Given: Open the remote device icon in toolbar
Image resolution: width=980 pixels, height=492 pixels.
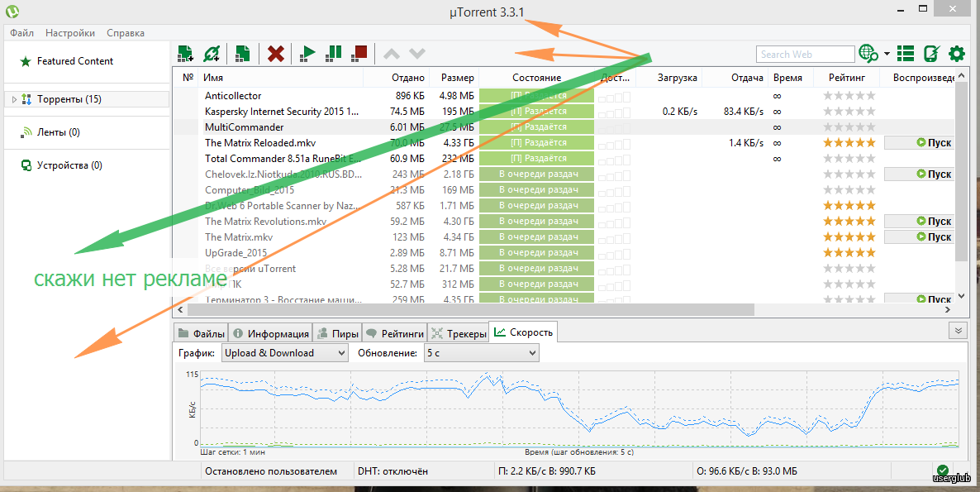Looking at the screenshot, I should pyautogui.click(x=931, y=54).
